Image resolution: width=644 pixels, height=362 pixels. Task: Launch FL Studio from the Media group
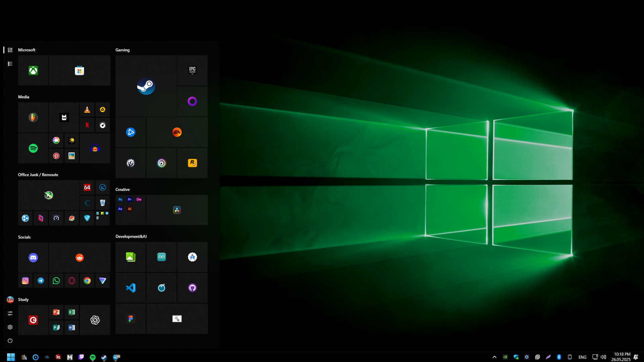coord(33,117)
